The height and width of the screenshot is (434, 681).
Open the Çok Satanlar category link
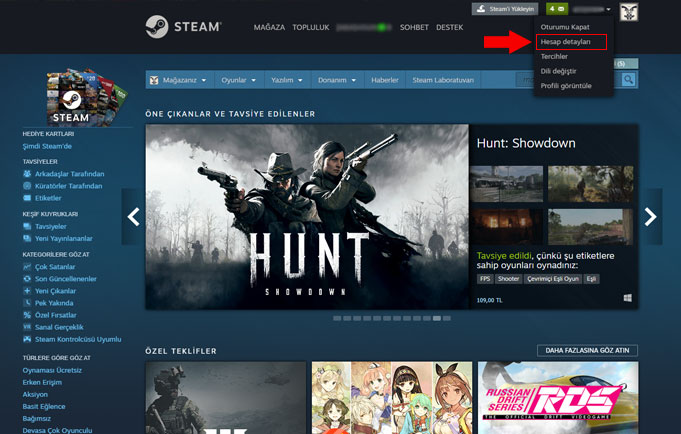[x=56, y=267]
